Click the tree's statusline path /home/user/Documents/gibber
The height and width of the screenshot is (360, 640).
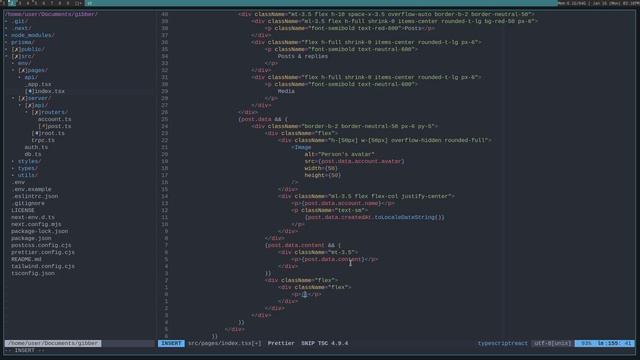53,343
